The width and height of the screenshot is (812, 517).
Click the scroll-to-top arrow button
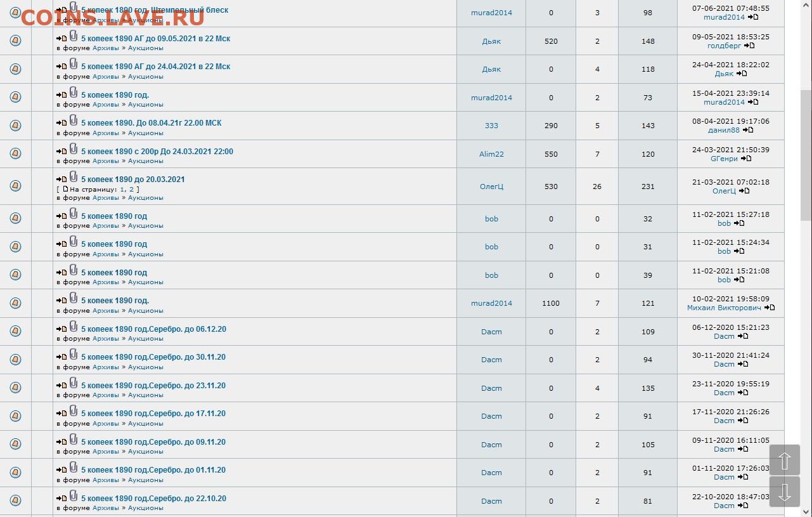[x=785, y=460]
